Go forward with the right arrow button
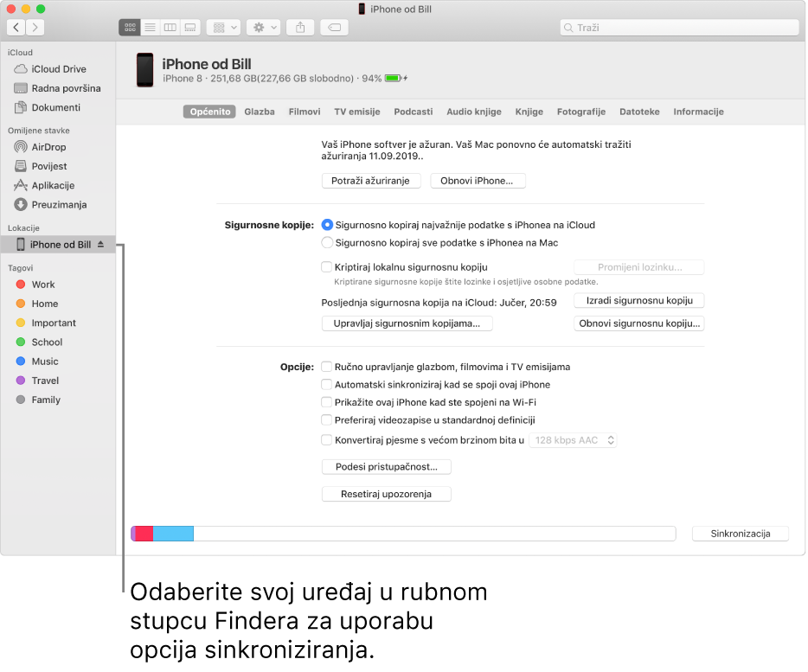Image resolution: width=808 pixels, height=672 pixels. (35, 28)
